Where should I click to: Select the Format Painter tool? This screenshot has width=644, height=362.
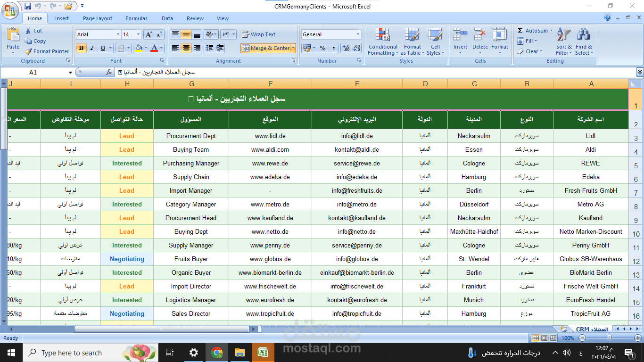47,51
